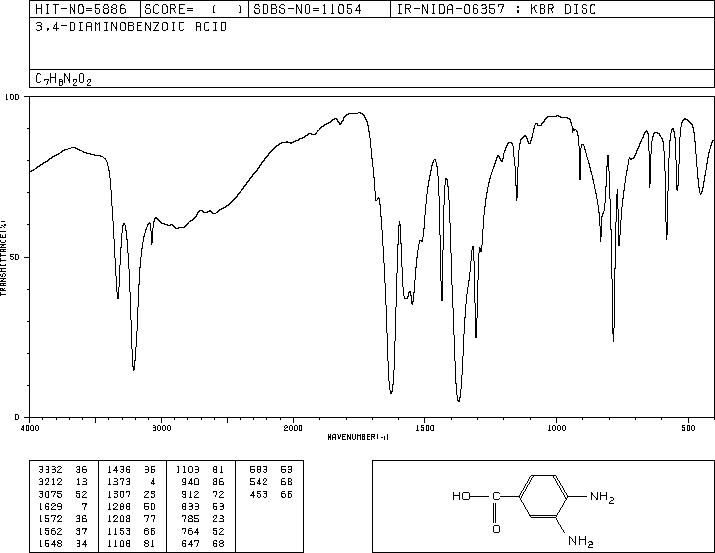Click the peak table entry 683
715x553 pixels.
259,470
